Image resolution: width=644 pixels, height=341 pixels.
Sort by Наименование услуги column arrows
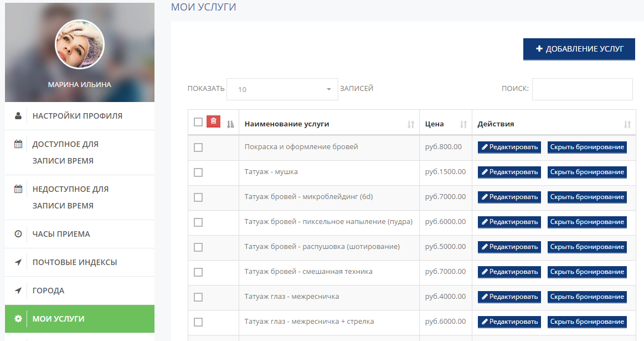click(x=411, y=124)
